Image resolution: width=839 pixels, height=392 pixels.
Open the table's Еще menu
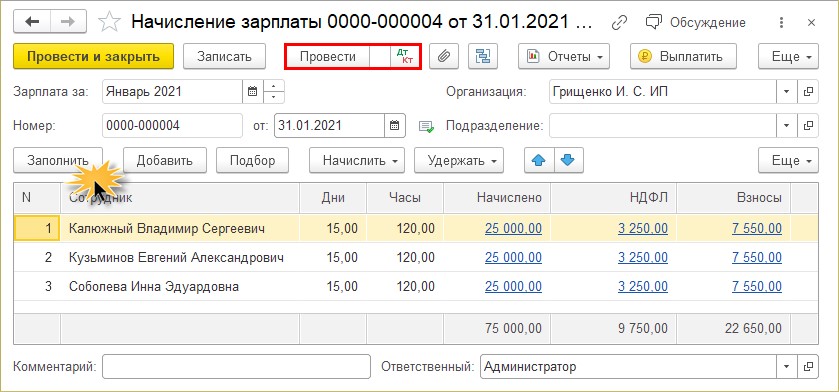click(788, 160)
